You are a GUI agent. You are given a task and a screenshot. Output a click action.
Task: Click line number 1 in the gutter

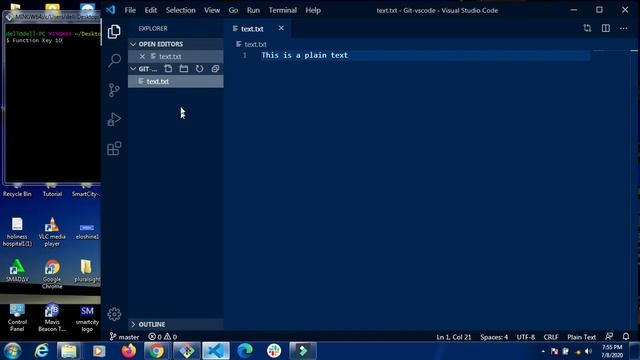[x=245, y=55]
